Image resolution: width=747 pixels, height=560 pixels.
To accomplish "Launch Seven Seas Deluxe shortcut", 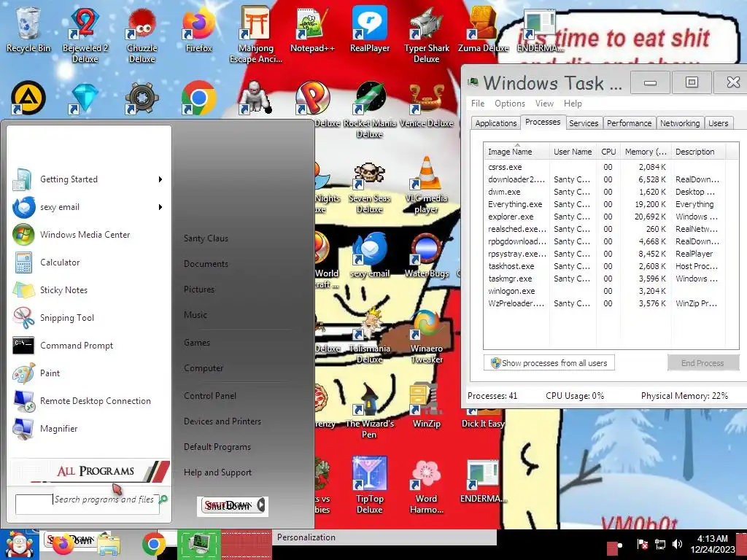I will click(370, 187).
